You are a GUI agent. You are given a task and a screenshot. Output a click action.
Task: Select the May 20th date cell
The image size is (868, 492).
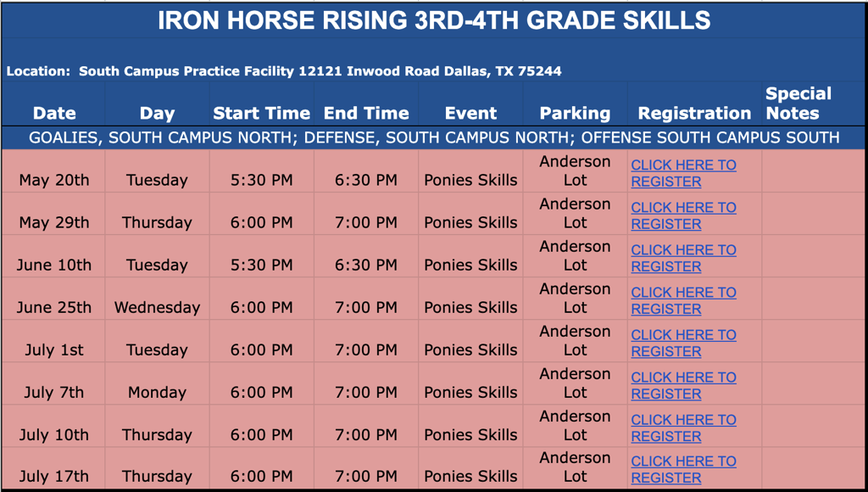click(54, 180)
